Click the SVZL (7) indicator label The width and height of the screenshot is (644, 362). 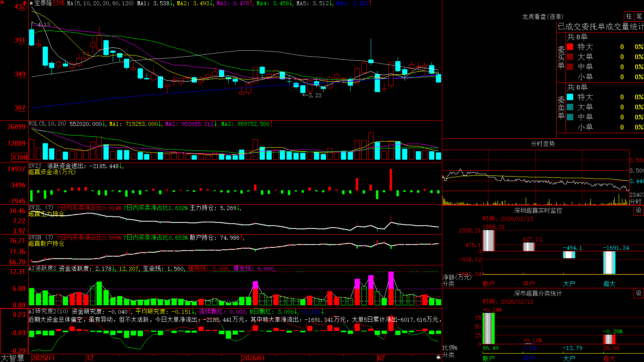[41, 208]
